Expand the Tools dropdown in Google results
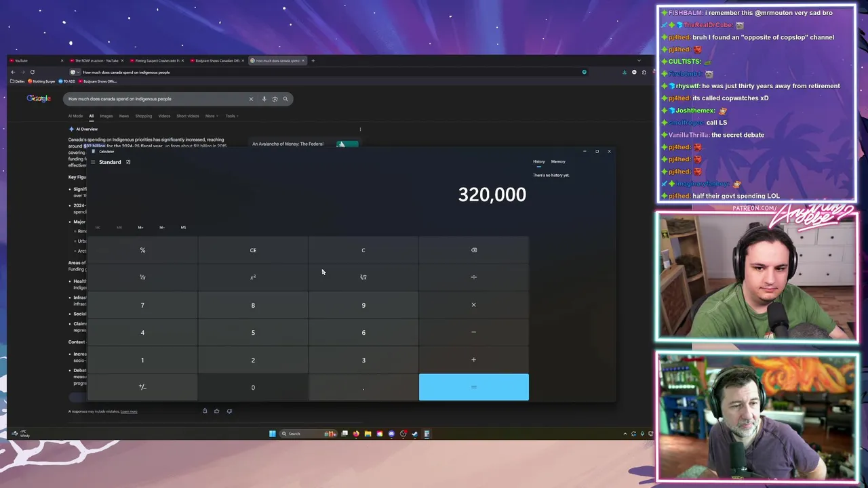This screenshot has width=868, height=488. (x=231, y=116)
